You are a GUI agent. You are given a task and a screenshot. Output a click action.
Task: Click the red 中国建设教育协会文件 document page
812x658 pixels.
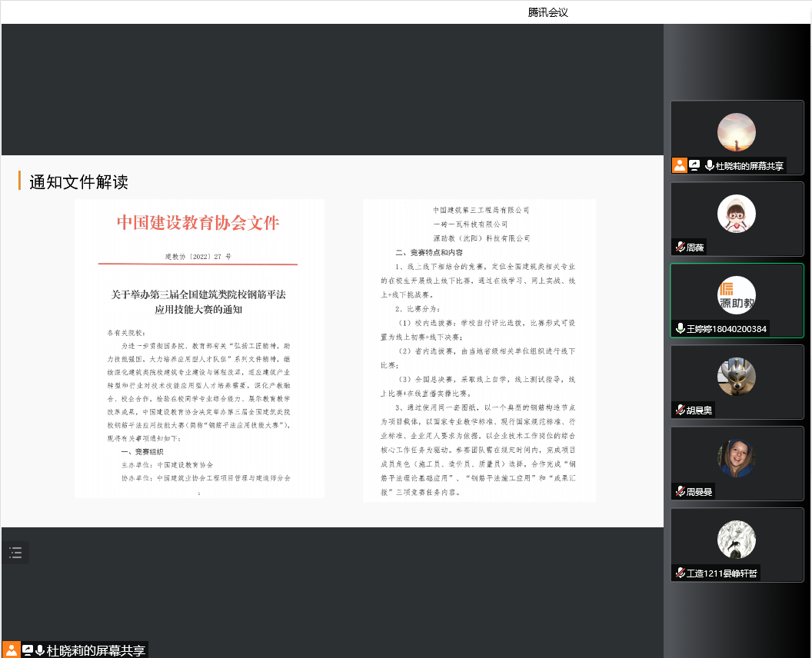(198, 348)
